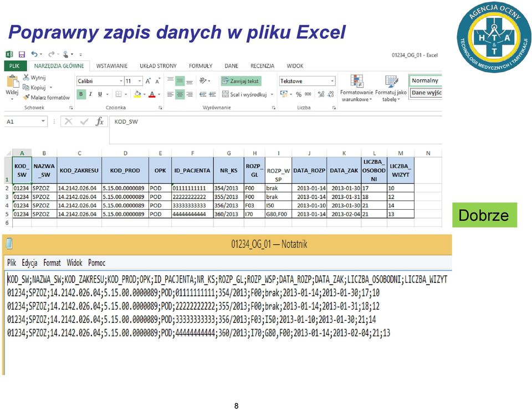Toggle Underline formatting
Image resolution: width=532 pixels, height=410 pixels.
100,94
